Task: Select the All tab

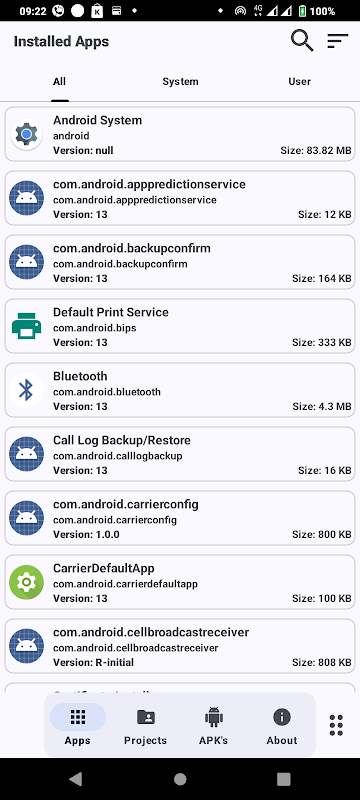Action: (x=60, y=82)
